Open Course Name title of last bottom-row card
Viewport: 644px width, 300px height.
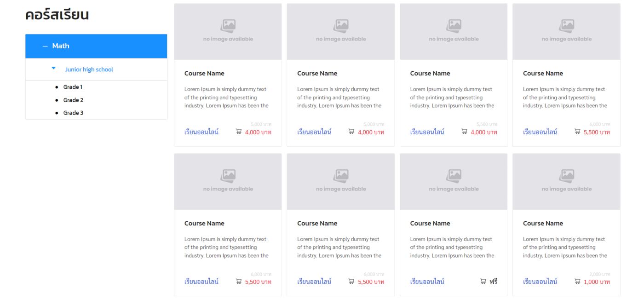pyautogui.click(x=543, y=223)
